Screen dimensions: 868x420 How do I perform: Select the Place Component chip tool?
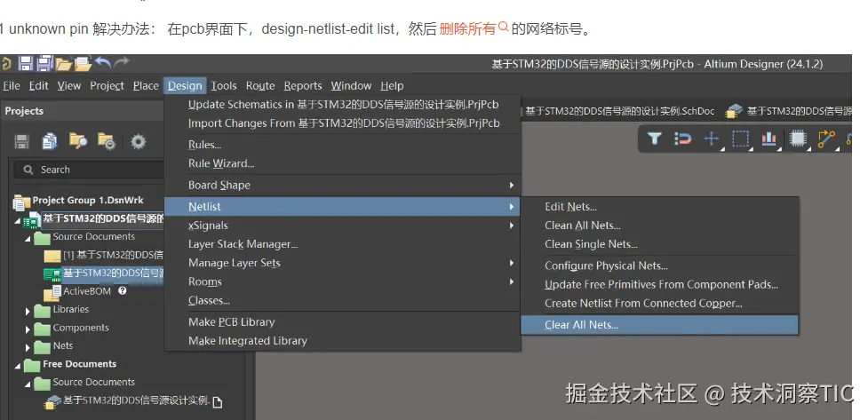(798, 139)
